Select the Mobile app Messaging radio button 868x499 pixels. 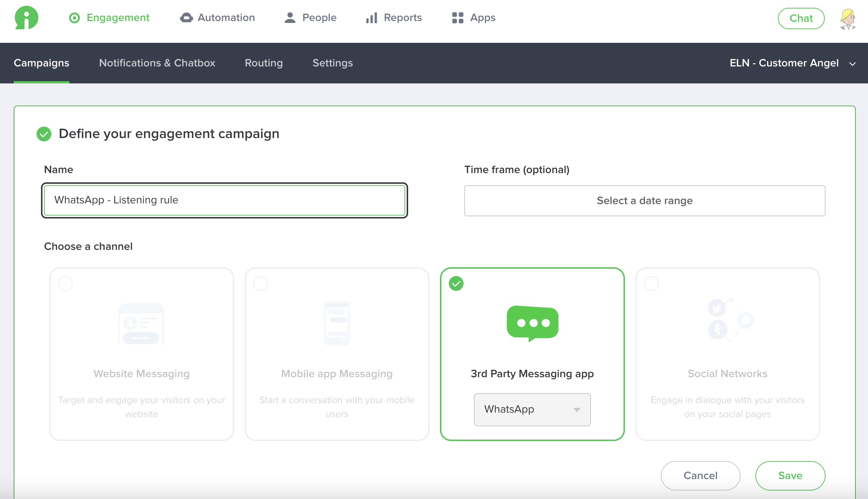pos(261,283)
